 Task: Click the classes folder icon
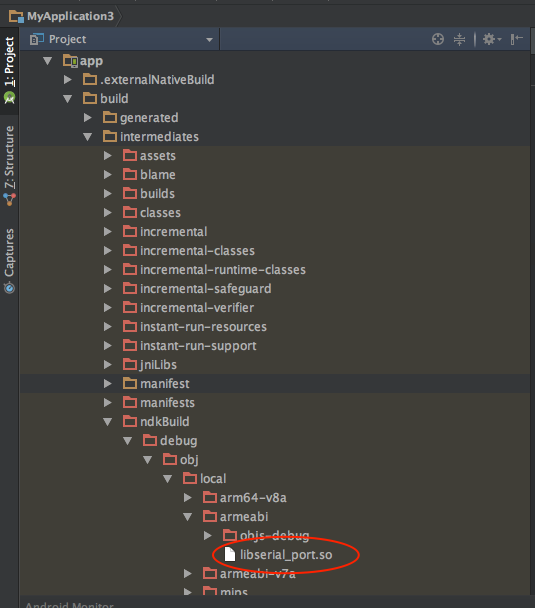coord(130,212)
